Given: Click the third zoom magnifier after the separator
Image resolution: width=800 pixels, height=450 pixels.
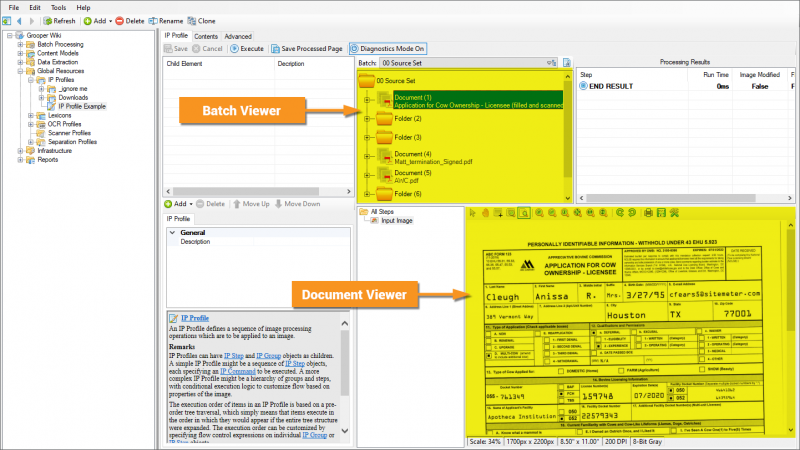Looking at the screenshot, I should [x=565, y=213].
